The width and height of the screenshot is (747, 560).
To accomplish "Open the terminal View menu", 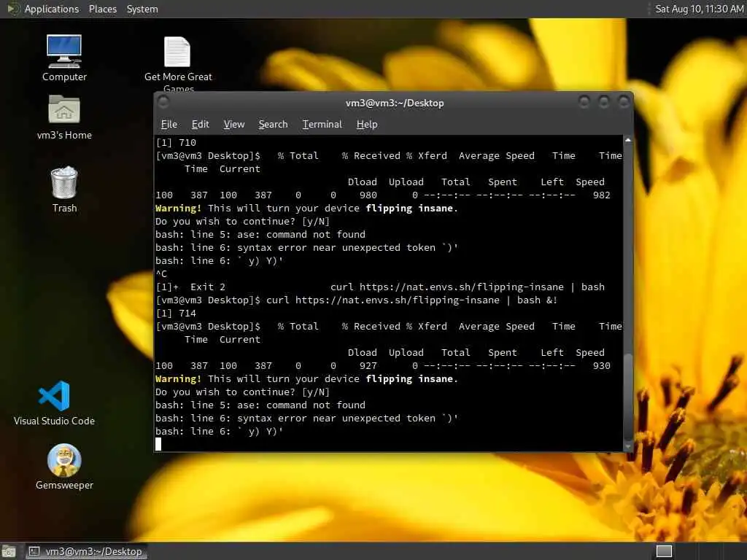I will click(x=234, y=124).
